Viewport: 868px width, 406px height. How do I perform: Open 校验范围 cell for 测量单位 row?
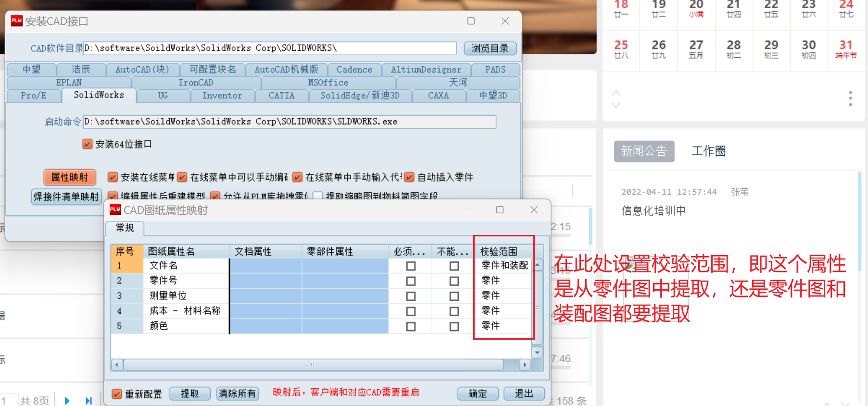(x=503, y=295)
